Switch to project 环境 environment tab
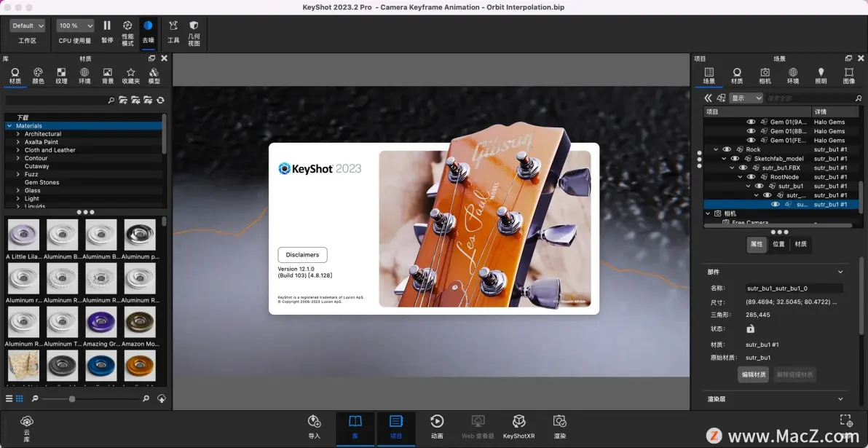 click(793, 76)
